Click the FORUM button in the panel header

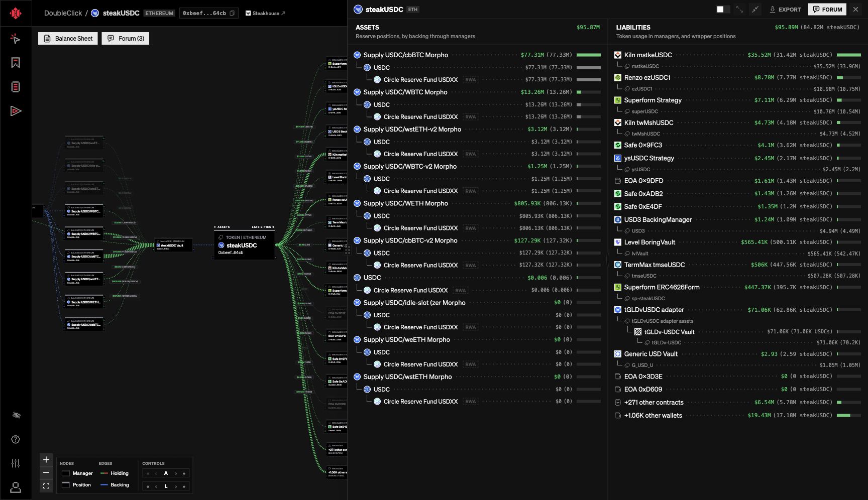827,10
